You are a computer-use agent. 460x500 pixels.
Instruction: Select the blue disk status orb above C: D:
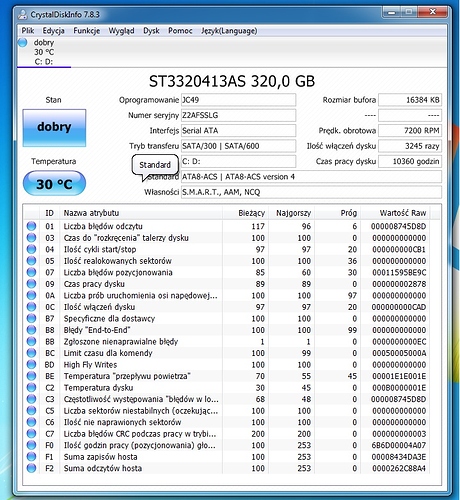pyautogui.click(x=23, y=43)
